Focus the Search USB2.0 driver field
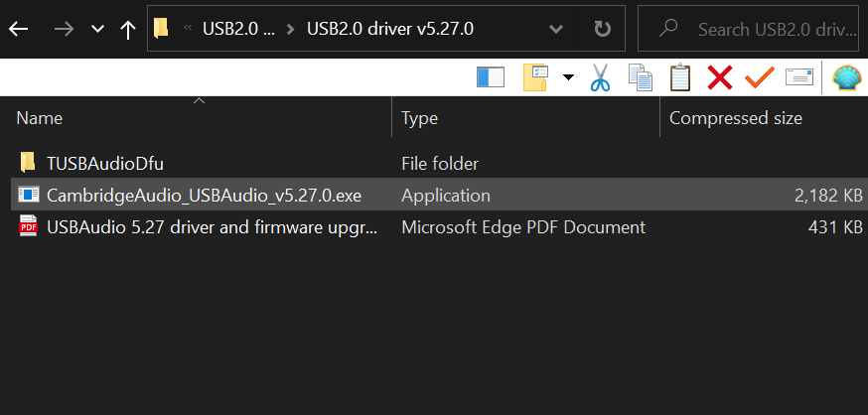The width and height of the screenshot is (868, 415). (749, 28)
